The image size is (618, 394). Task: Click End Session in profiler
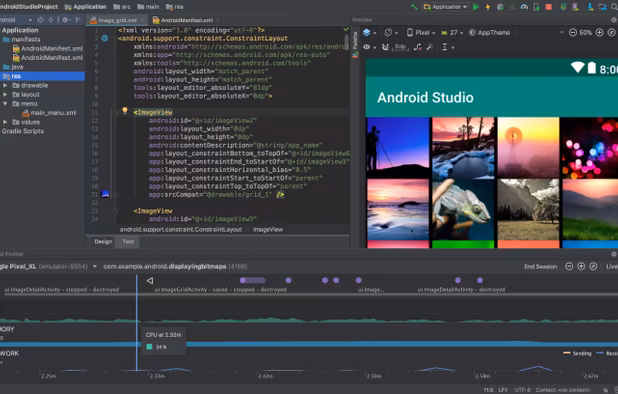540,267
